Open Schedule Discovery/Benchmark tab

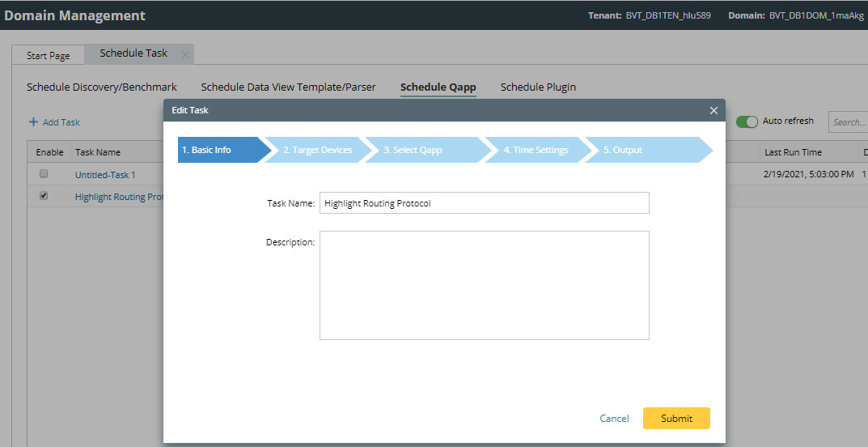tap(102, 87)
